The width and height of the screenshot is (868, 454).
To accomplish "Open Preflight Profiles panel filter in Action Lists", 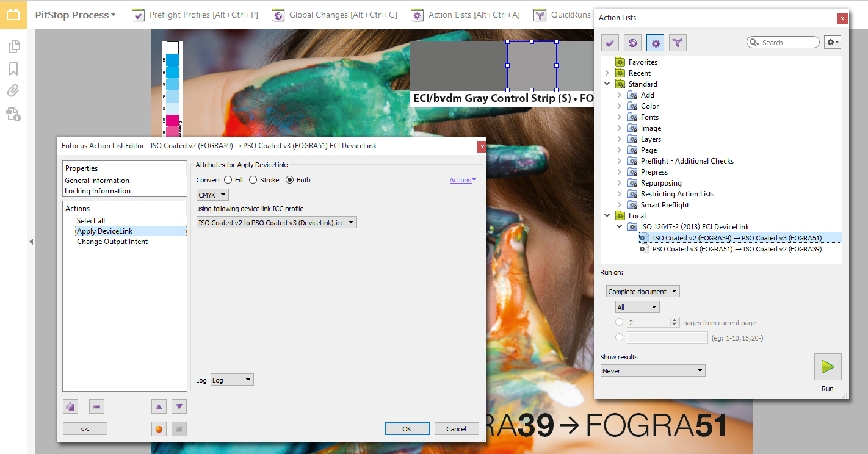I will tap(610, 43).
